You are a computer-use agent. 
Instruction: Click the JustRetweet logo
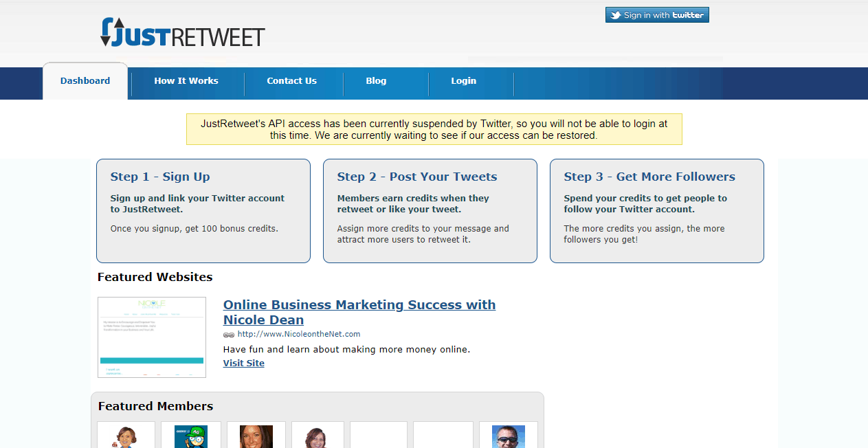click(182, 32)
